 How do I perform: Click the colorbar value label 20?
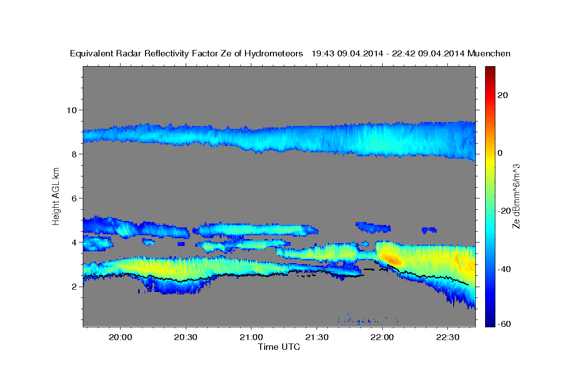pos(502,95)
